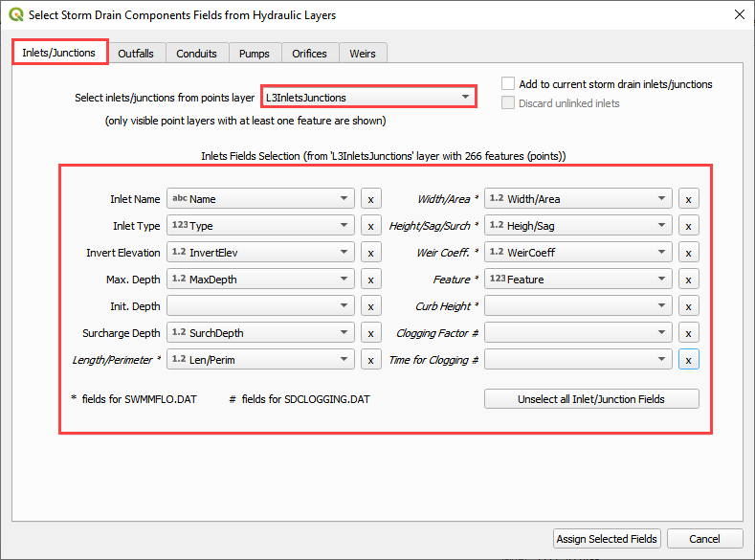This screenshot has height=560, width=755.
Task: Click x next to Invert Elevation
Action: [x=370, y=253]
